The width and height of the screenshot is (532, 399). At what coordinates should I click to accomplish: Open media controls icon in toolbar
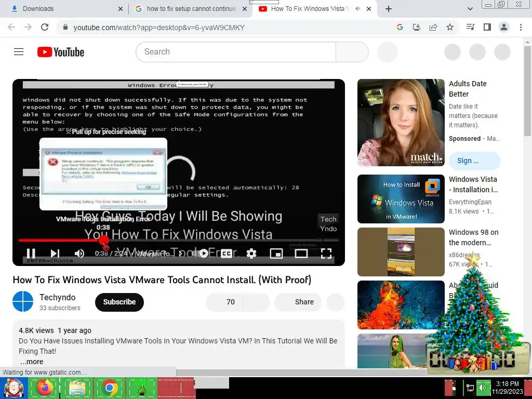pos(470,27)
